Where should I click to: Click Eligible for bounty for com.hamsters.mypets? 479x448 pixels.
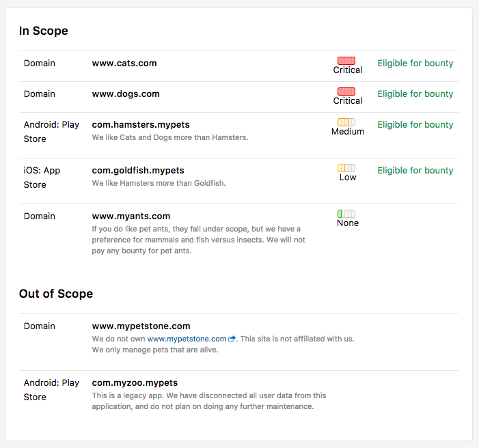(415, 125)
